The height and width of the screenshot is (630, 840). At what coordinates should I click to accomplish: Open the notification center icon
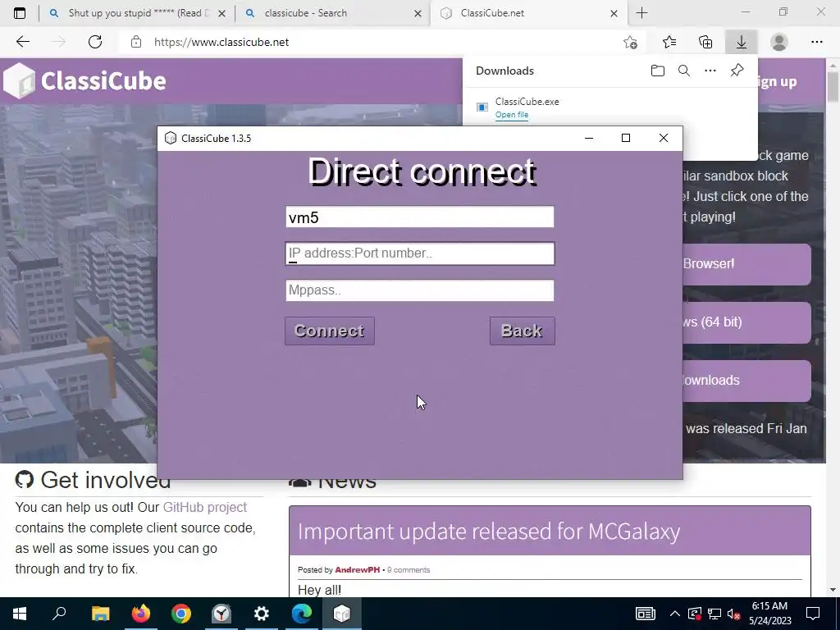tap(813, 614)
